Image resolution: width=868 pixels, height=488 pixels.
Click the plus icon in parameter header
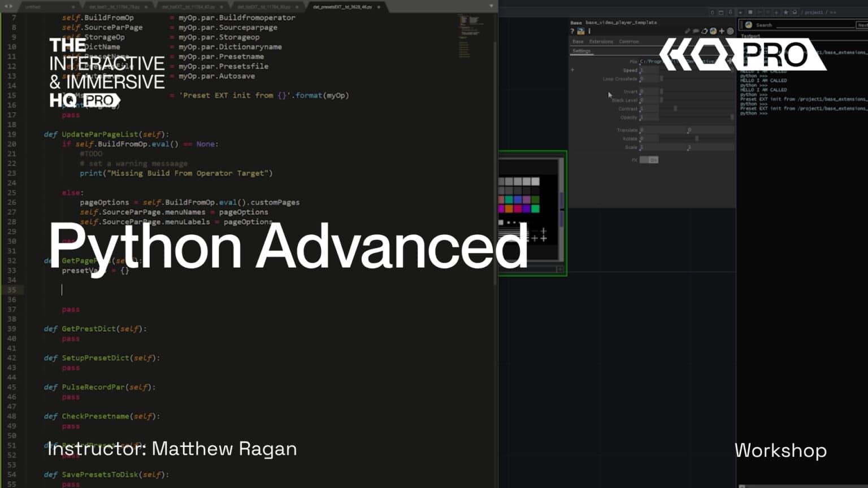point(722,31)
